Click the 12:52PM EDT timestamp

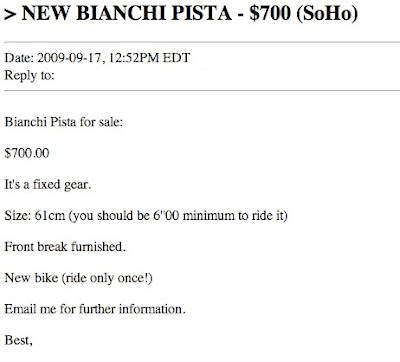click(x=149, y=58)
